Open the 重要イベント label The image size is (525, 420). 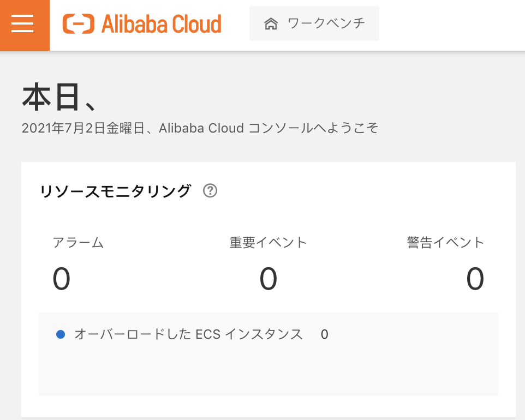pos(268,243)
